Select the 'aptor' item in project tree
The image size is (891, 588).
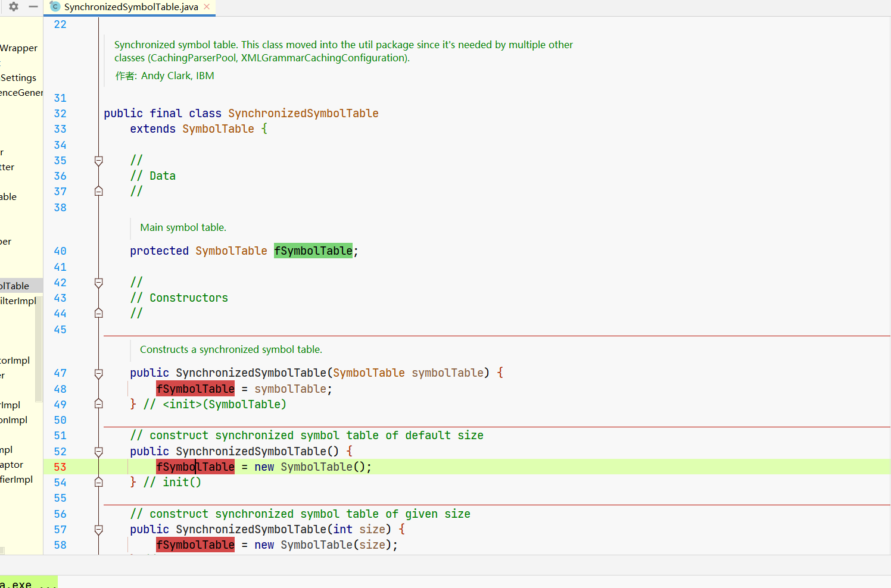[x=11, y=465]
